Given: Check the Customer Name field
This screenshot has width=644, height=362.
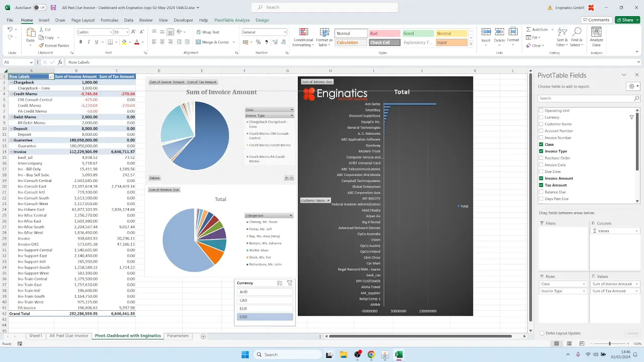Looking at the screenshot, I should tap(541, 124).
